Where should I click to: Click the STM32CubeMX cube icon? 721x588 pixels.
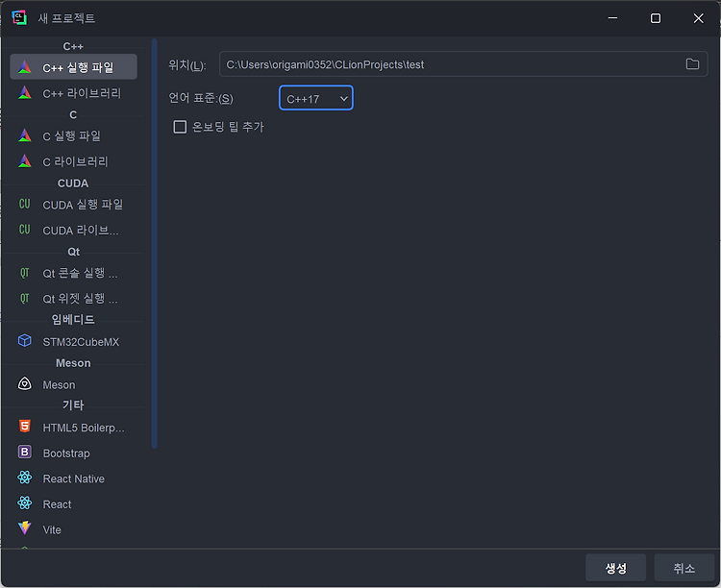[25, 341]
